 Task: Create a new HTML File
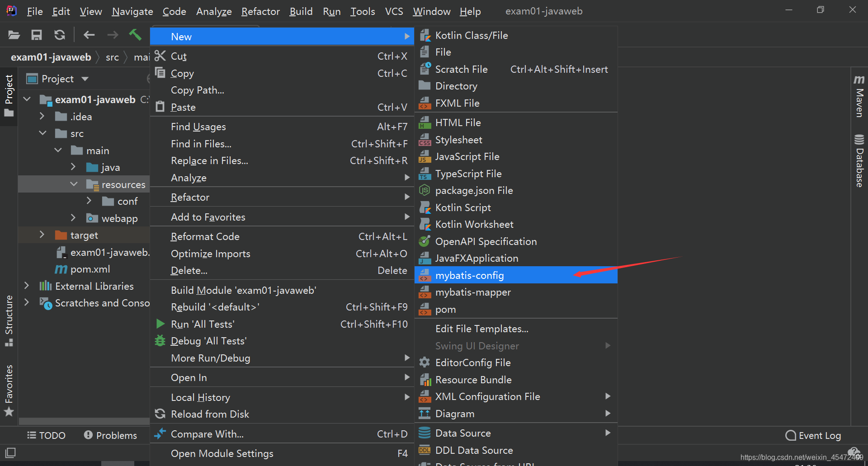516,122
